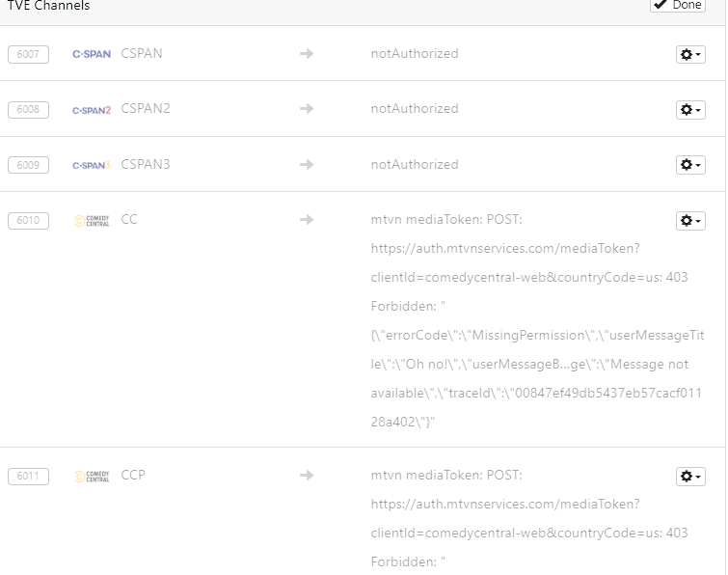The height and width of the screenshot is (575, 728).
Task: Click the arrow icon in CC row
Action: coord(307,220)
